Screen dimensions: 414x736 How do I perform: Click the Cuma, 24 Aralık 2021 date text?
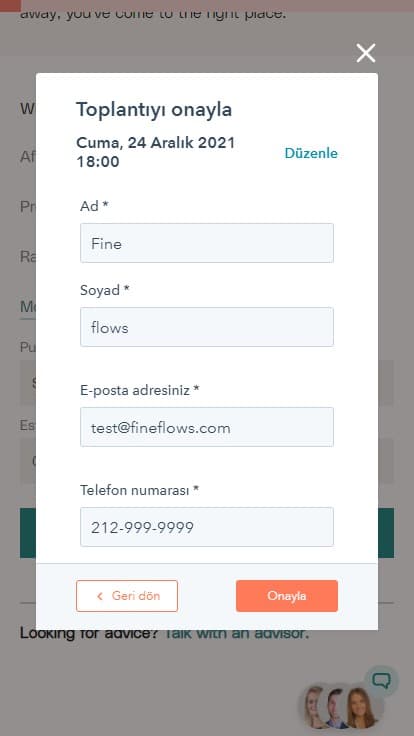click(155, 142)
